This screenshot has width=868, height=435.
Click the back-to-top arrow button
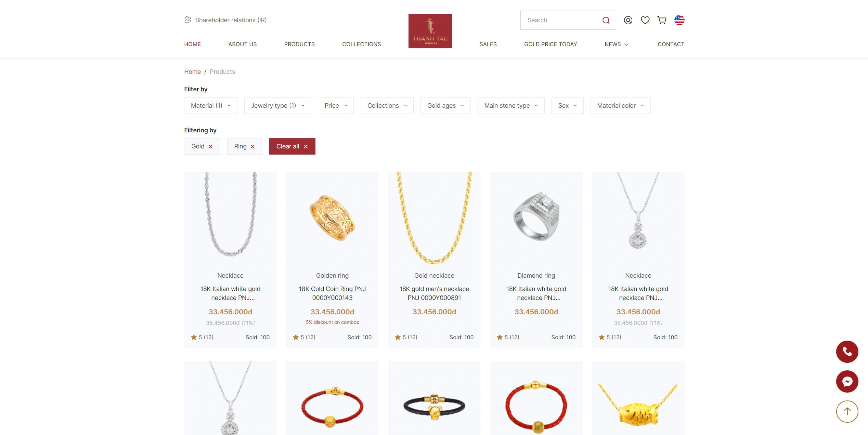tap(847, 411)
